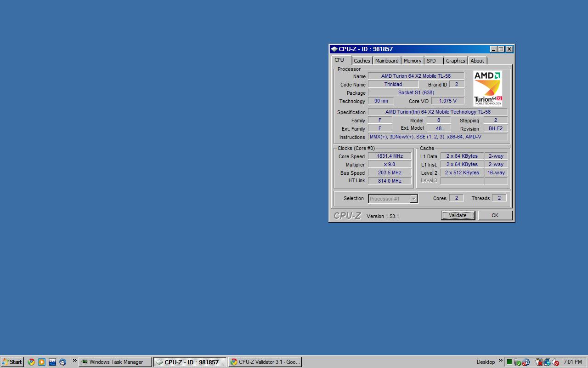
Task: Click the muted volume speaker tray icon
Action: point(555,362)
